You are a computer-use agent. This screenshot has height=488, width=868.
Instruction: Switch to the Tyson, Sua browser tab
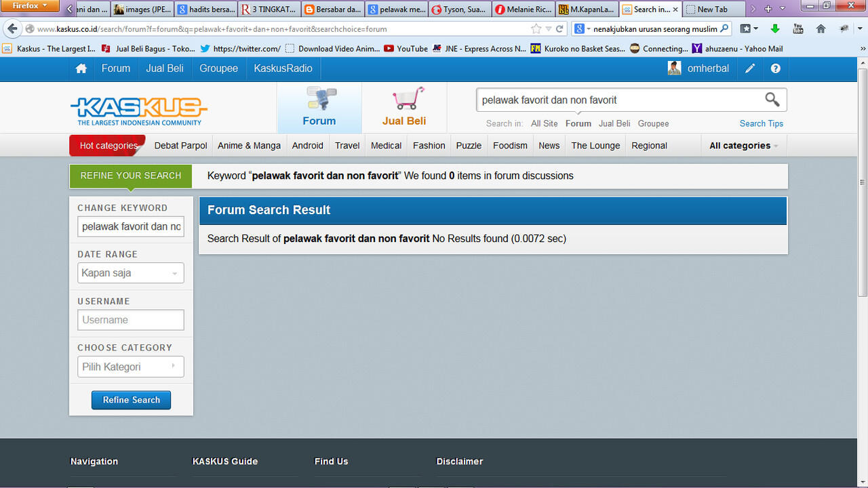[459, 9]
